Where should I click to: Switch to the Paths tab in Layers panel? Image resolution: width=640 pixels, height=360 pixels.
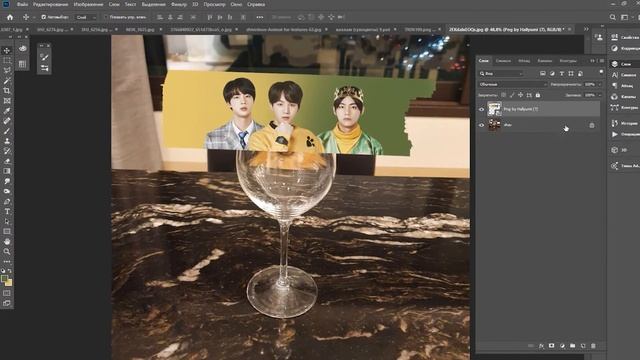click(x=568, y=61)
